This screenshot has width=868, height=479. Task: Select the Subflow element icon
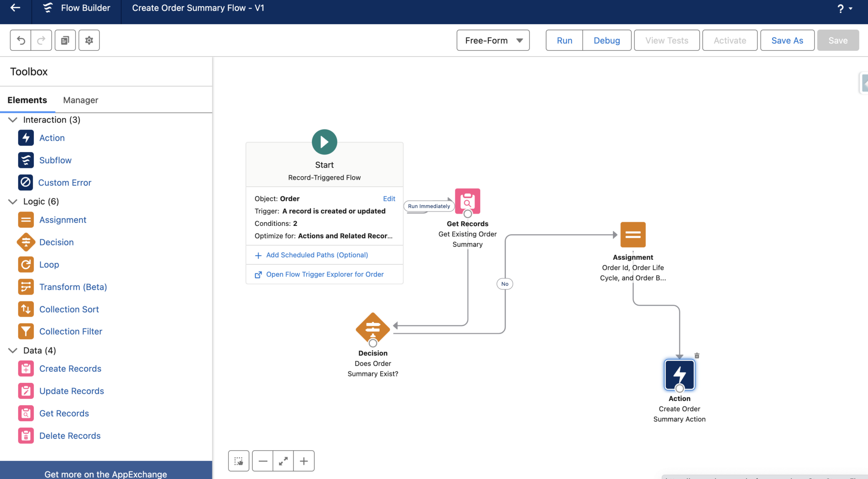(x=26, y=160)
